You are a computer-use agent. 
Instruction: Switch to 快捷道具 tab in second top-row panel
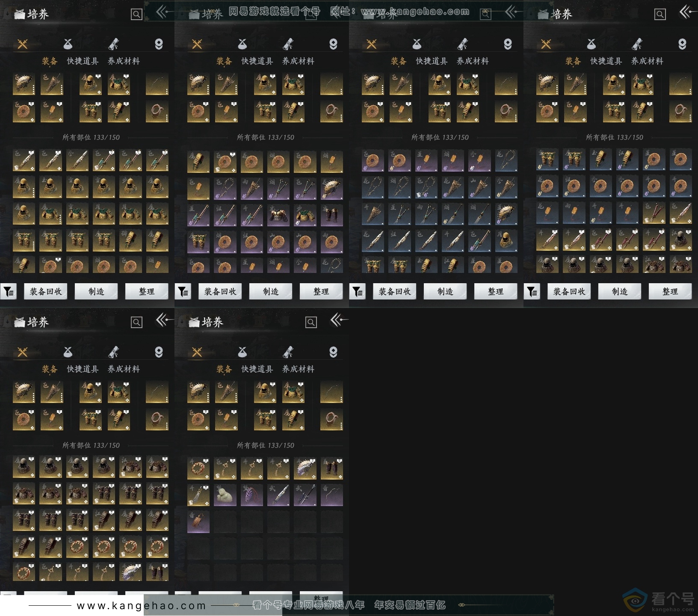click(257, 61)
